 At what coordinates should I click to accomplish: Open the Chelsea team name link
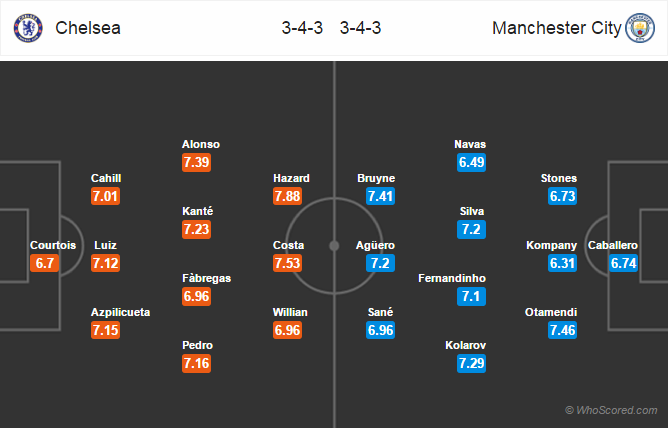[x=88, y=28]
